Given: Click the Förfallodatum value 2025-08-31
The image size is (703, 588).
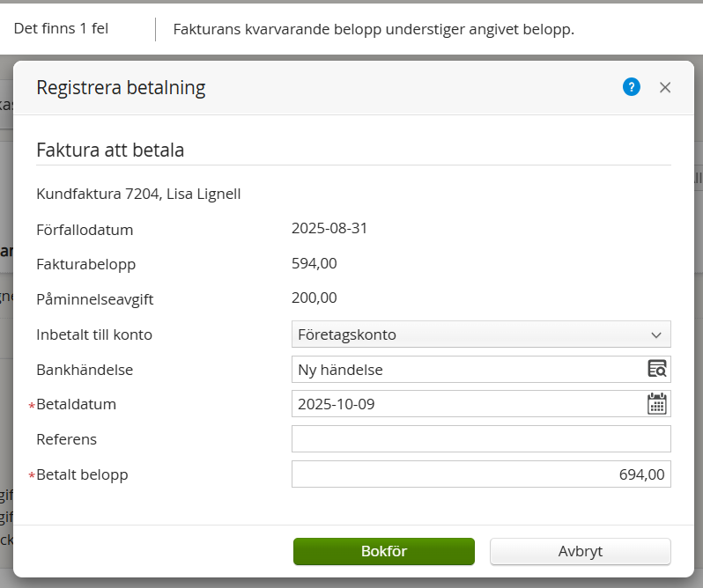Looking at the screenshot, I should (329, 229).
